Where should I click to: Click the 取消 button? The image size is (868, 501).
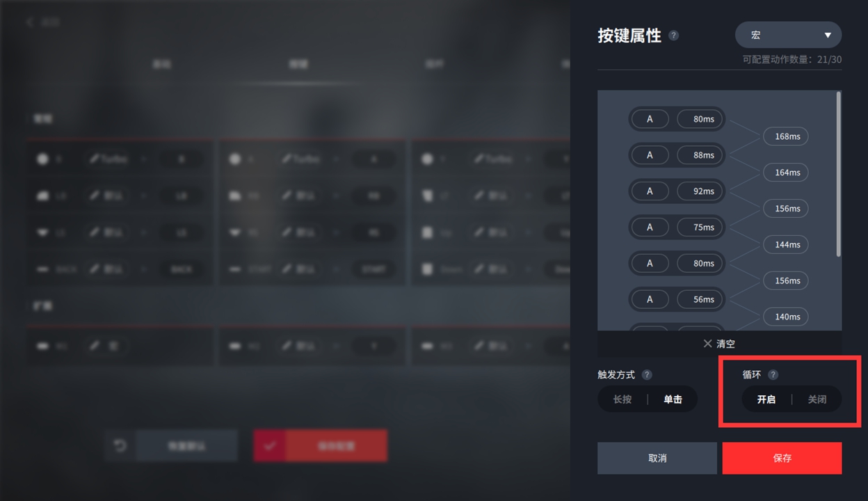pyautogui.click(x=657, y=458)
